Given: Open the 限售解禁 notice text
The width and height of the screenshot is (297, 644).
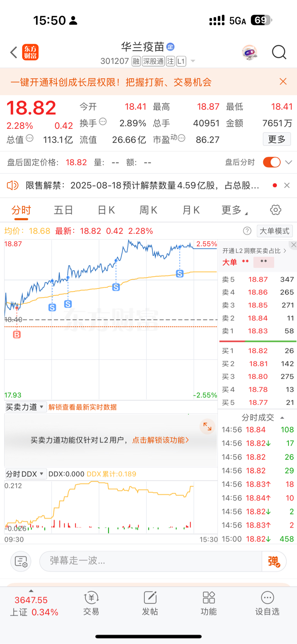Looking at the screenshot, I should pyautogui.click(x=142, y=186).
